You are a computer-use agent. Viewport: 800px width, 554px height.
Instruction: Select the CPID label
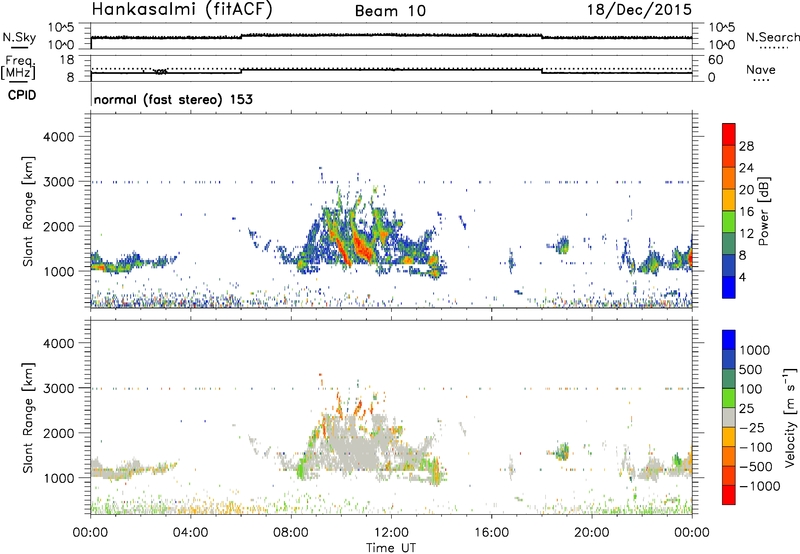point(22,95)
